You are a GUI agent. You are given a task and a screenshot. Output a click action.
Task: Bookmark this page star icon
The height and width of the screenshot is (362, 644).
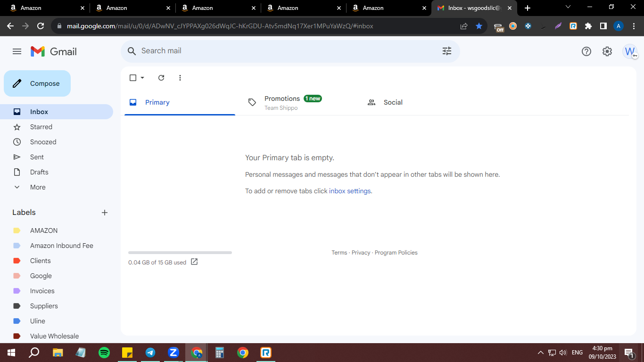coord(479,26)
